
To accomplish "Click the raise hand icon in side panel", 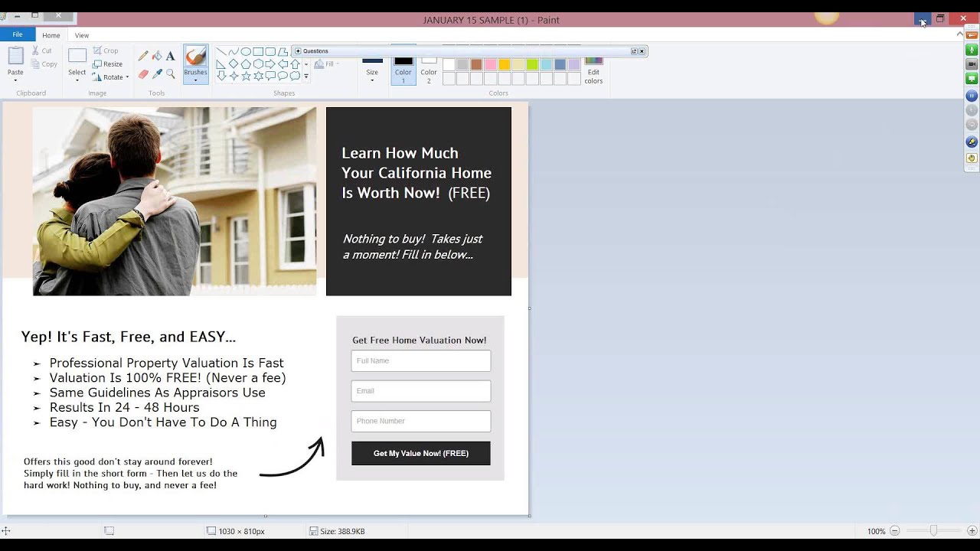I will click(x=972, y=158).
